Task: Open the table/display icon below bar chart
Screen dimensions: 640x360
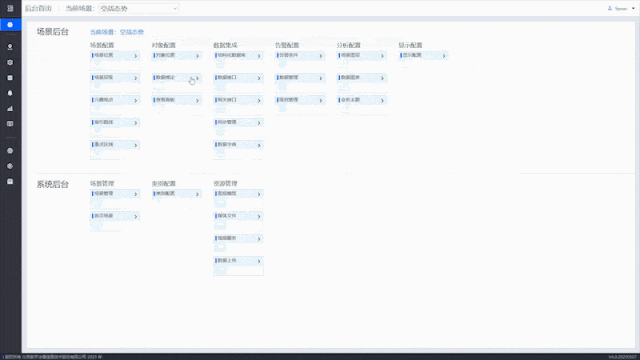Action: (x=10, y=124)
